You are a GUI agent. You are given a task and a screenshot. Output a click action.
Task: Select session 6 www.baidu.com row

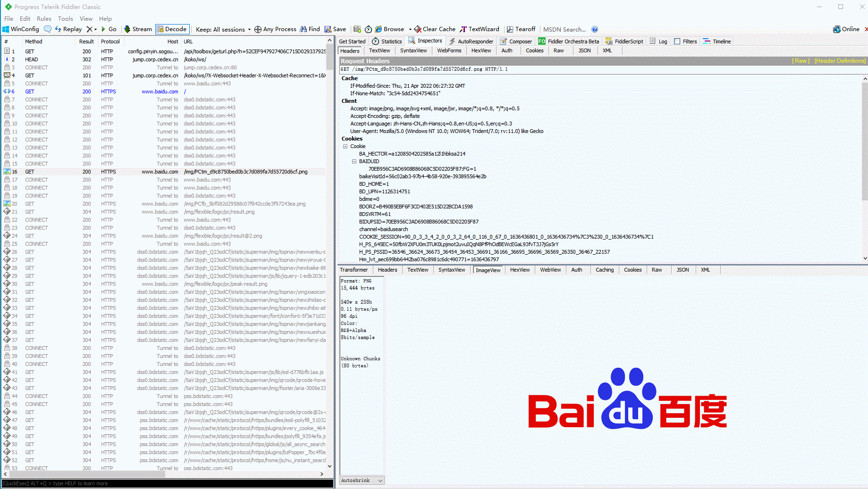coord(164,91)
